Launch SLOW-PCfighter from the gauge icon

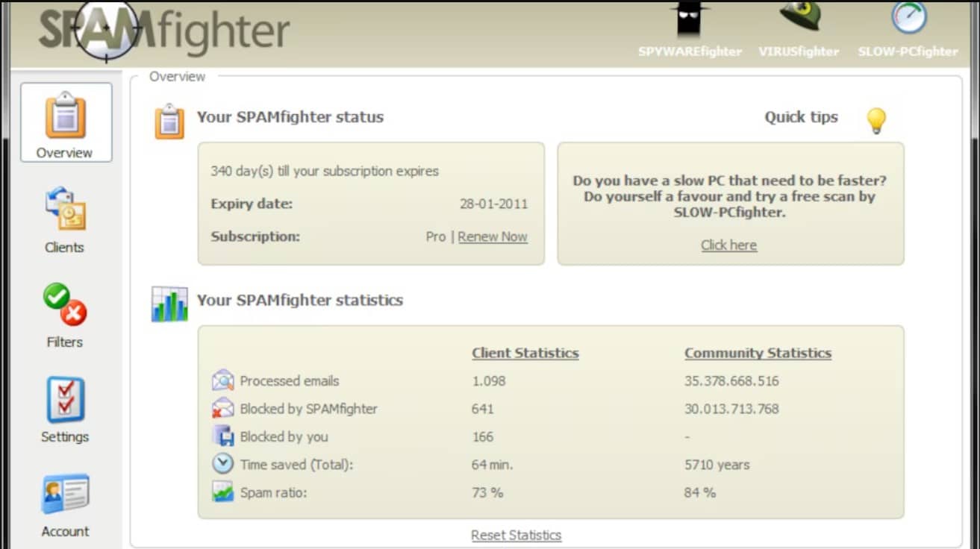click(x=909, y=17)
